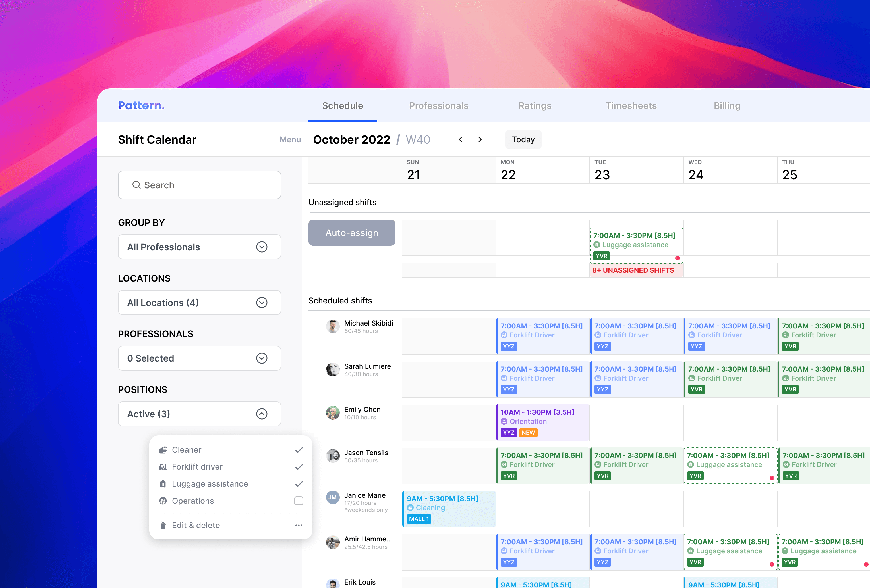
Task: Uncheck the Luggage assistance position
Action: pos(298,484)
